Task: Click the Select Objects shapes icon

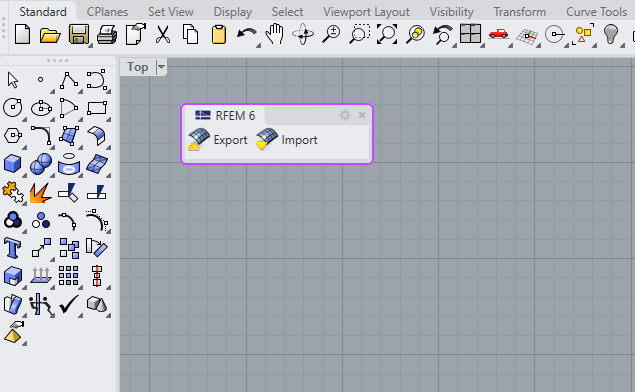Action: tap(583, 34)
